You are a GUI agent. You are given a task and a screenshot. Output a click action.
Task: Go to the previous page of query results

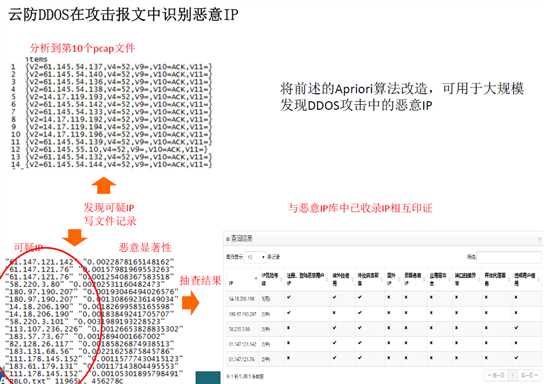[x=496, y=375]
